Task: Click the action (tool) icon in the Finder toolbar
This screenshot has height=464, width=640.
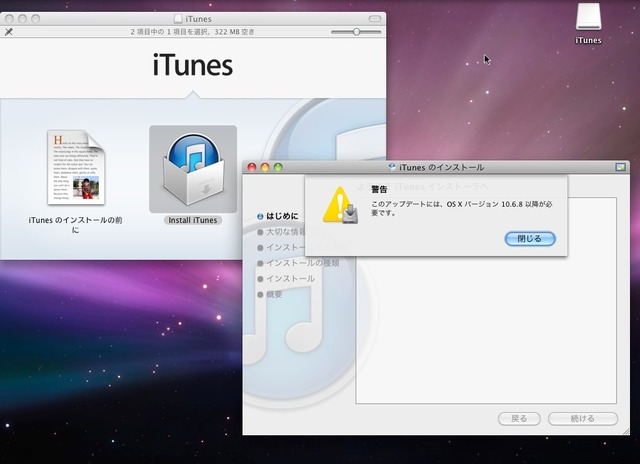Action: point(9,31)
